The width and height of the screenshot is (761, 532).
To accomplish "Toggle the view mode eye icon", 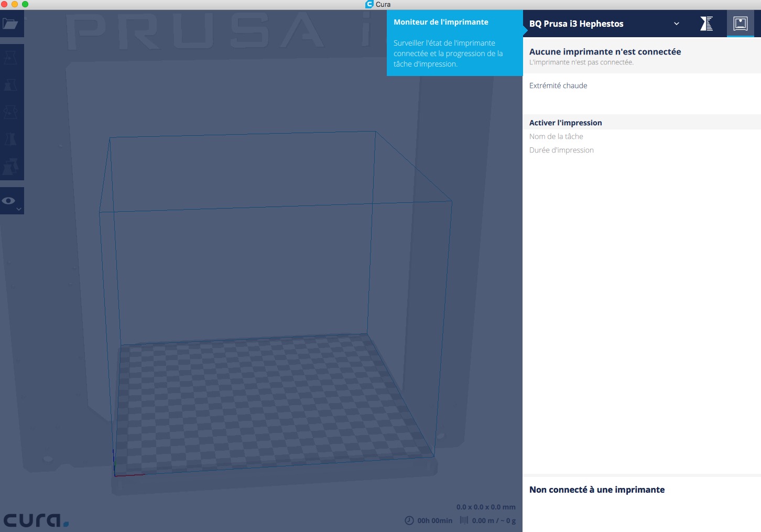I will 9,201.
